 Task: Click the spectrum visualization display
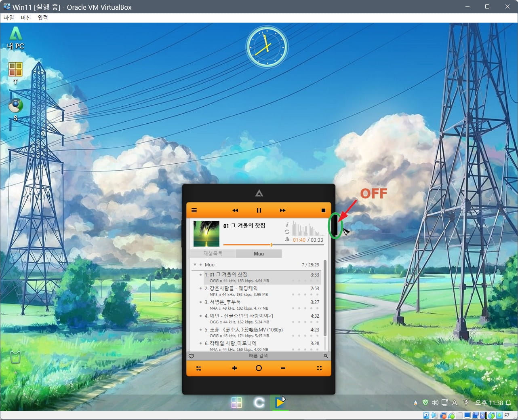[308, 228]
